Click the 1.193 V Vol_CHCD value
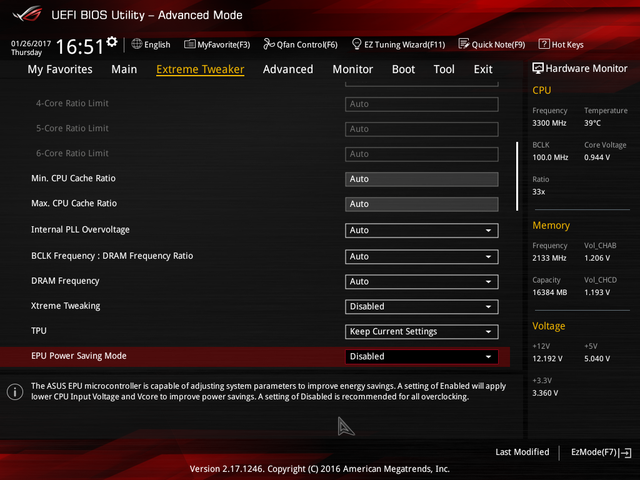 tap(597, 293)
